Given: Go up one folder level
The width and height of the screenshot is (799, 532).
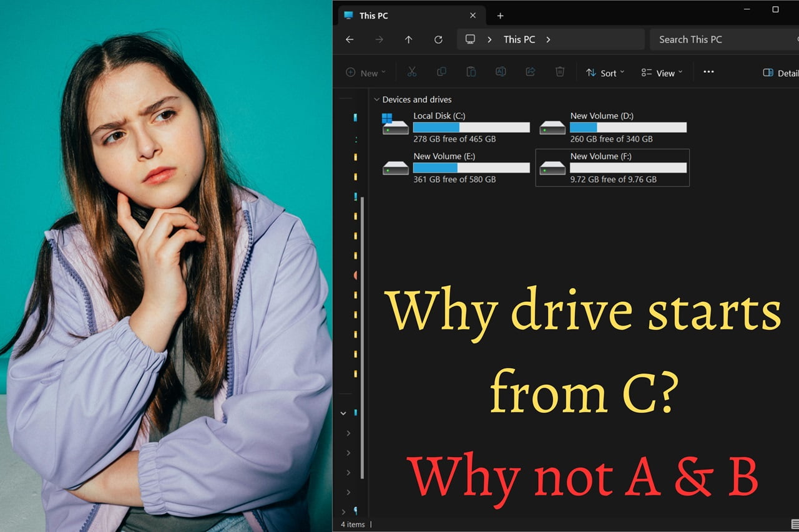Looking at the screenshot, I should pyautogui.click(x=408, y=39).
